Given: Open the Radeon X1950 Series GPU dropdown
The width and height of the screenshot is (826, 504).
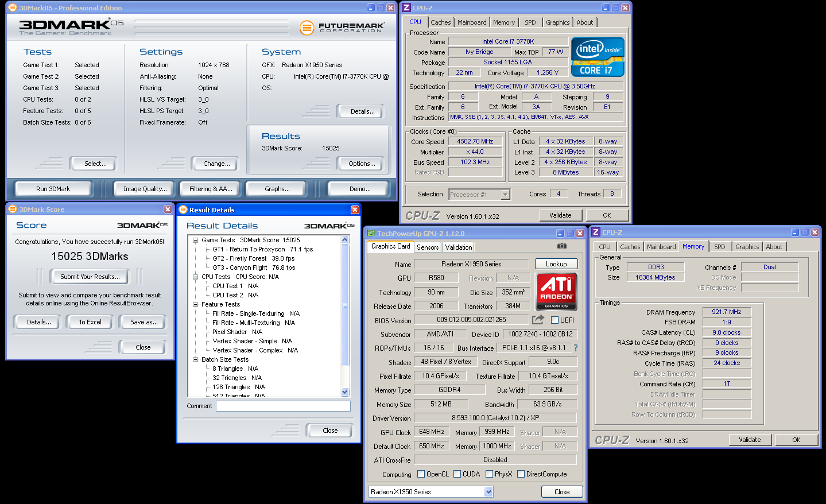Looking at the screenshot, I should [488, 492].
